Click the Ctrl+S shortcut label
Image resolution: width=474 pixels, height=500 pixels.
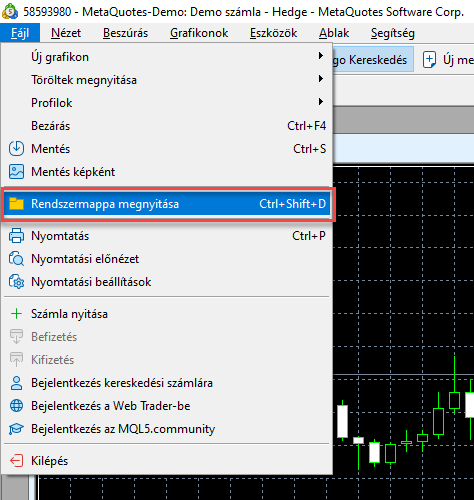pos(310,149)
